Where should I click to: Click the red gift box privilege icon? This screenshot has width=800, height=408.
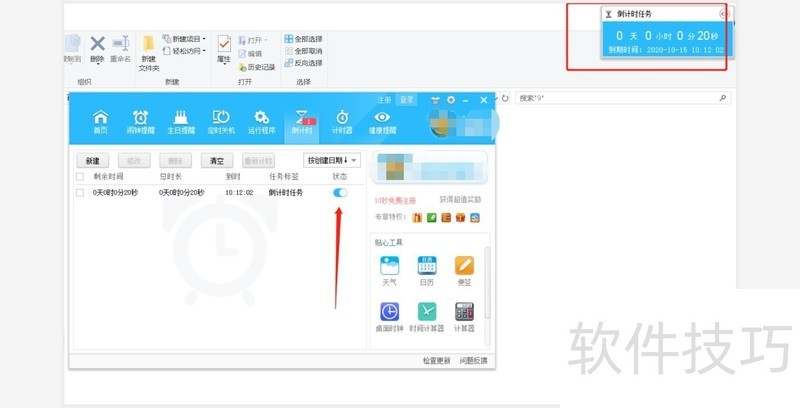pos(460,218)
